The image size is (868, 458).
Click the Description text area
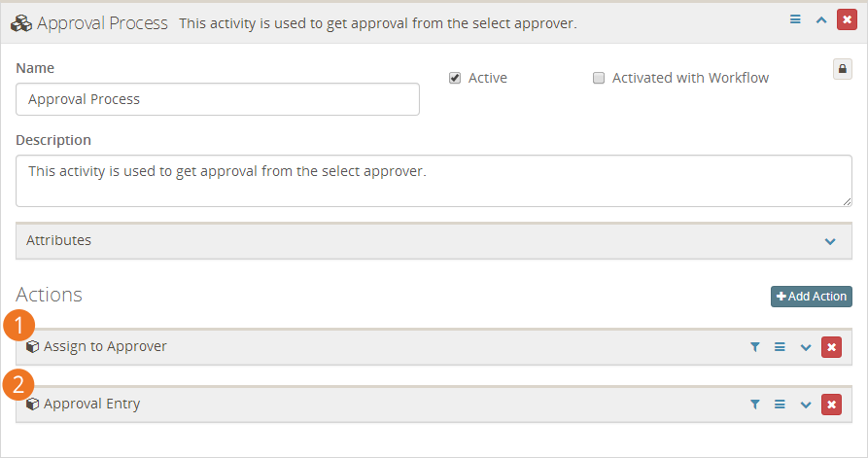pyautogui.click(x=434, y=181)
